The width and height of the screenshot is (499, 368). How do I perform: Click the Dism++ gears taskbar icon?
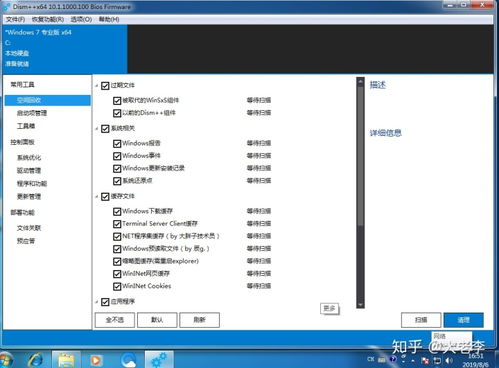[x=159, y=360]
